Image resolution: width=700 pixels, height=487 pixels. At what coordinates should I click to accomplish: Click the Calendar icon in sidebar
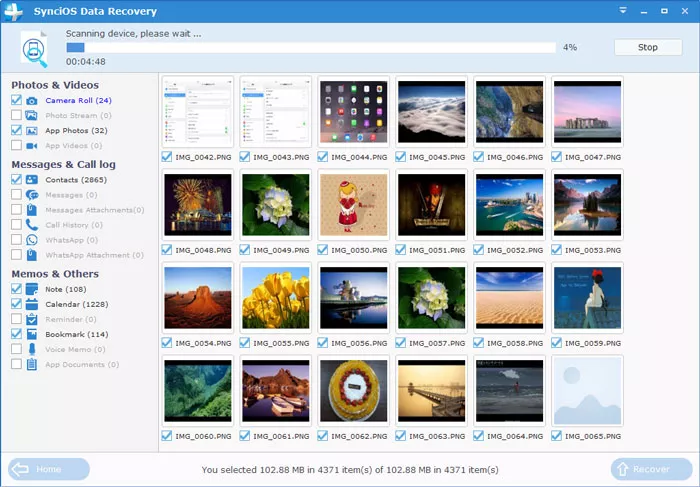32,304
